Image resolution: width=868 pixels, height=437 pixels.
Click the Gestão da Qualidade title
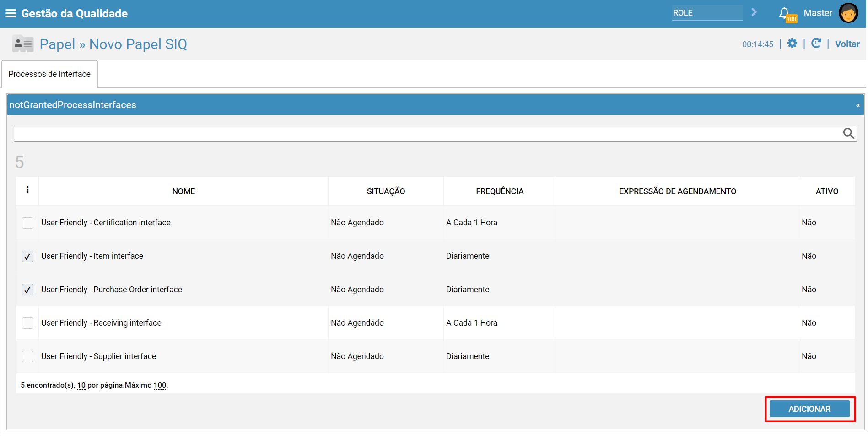tap(74, 13)
